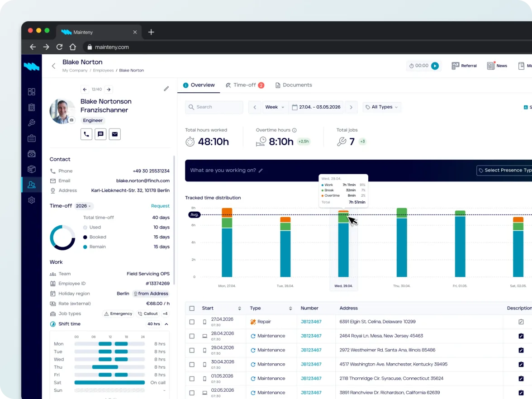Select the Mainteny browser tab
The image size is (532, 399).
[x=99, y=32]
